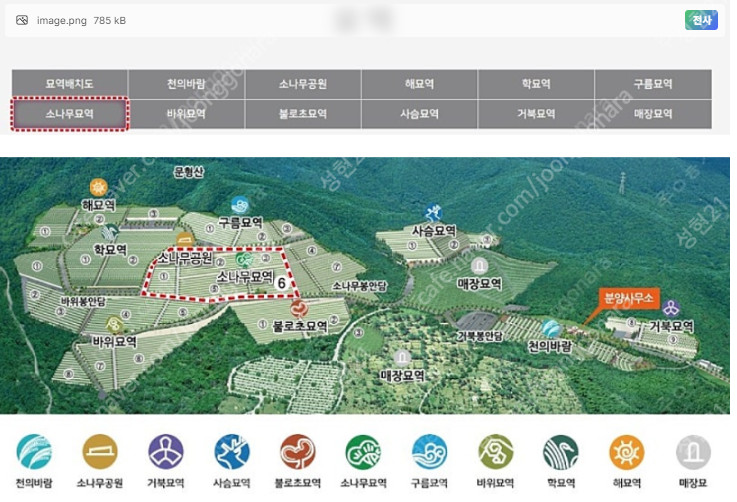Click the gold icon above 소나무공원 map label
737x502 pixels.
click(x=185, y=240)
